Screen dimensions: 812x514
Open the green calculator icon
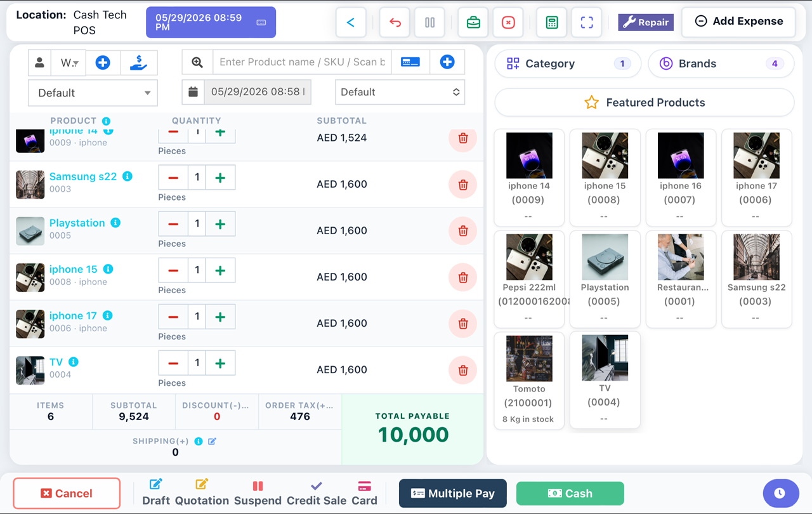552,23
